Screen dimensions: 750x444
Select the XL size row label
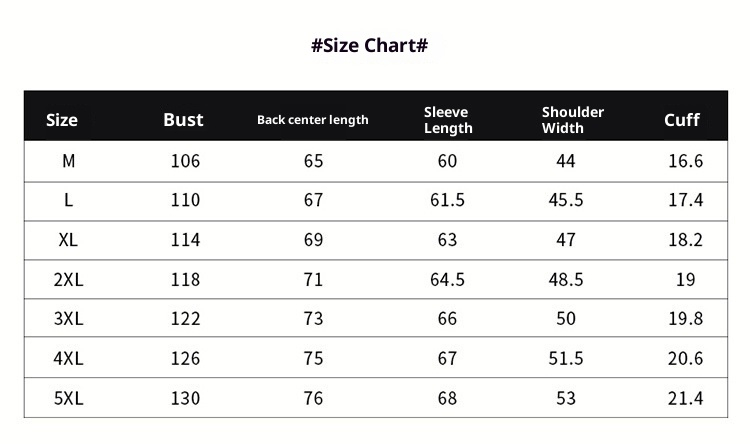coord(68,240)
